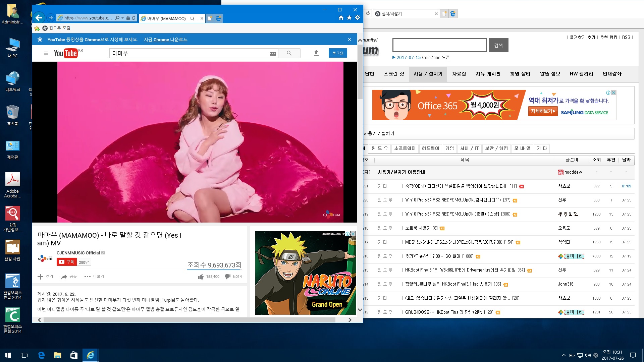Click Naruto Online Grand Open ad
The height and width of the screenshot is (362, 644).
[x=305, y=273]
